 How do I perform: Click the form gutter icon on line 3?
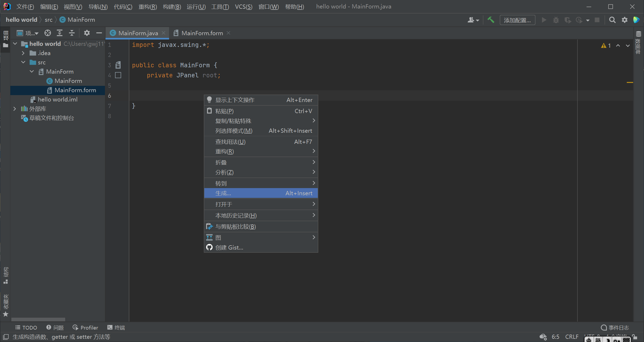[x=118, y=65]
